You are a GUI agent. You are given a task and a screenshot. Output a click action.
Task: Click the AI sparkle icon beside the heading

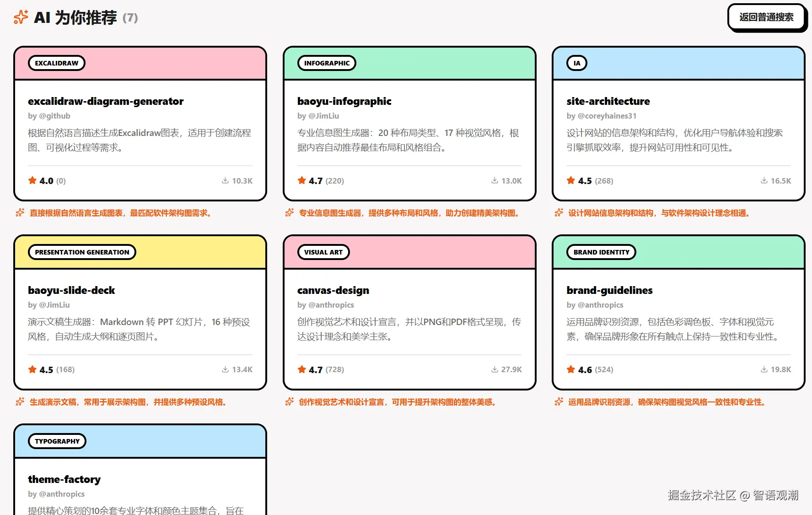pyautogui.click(x=21, y=17)
